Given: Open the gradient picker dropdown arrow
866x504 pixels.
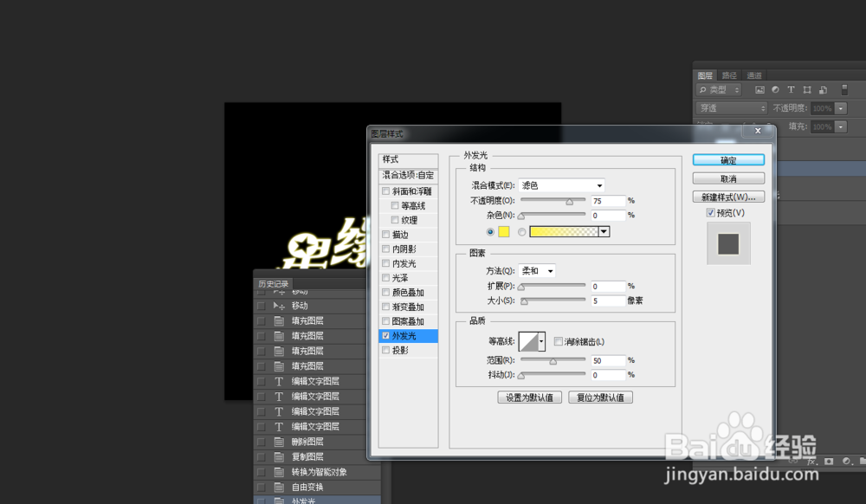Looking at the screenshot, I should coord(603,231).
